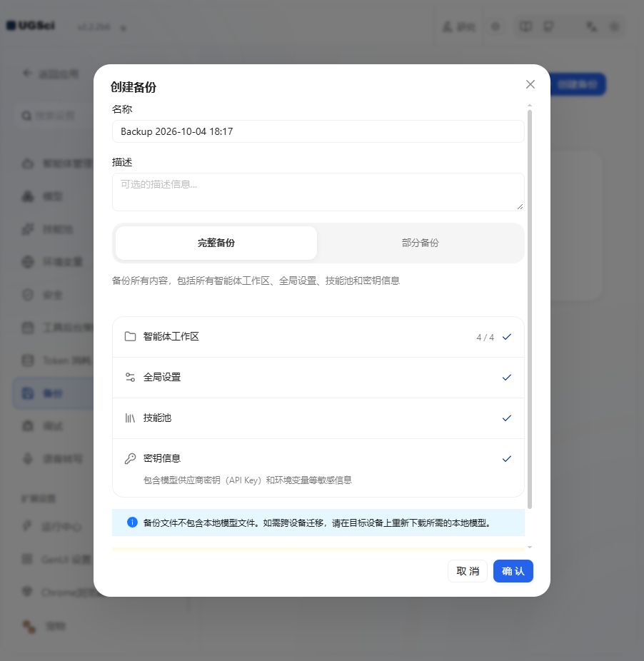Click the library icon beside 技能池

tap(130, 418)
